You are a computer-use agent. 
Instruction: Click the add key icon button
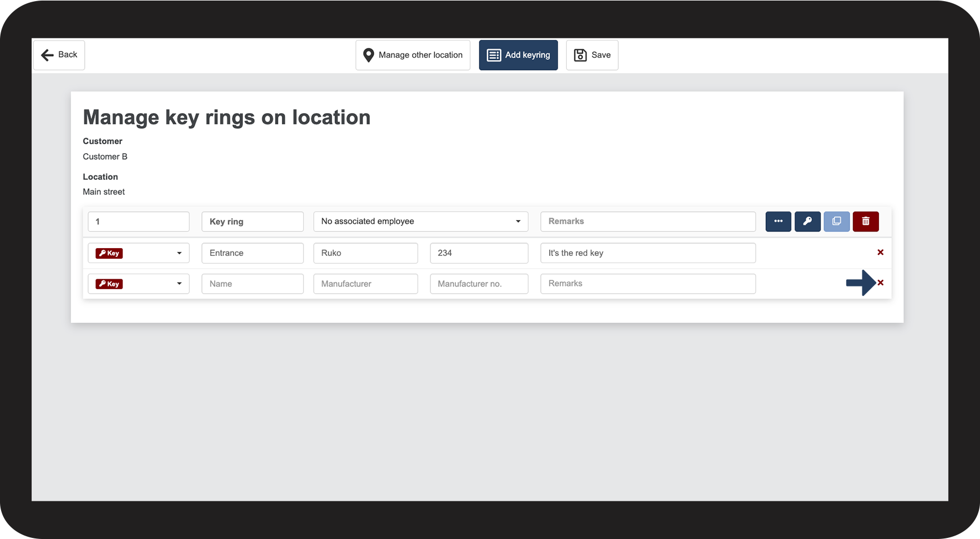coord(808,221)
